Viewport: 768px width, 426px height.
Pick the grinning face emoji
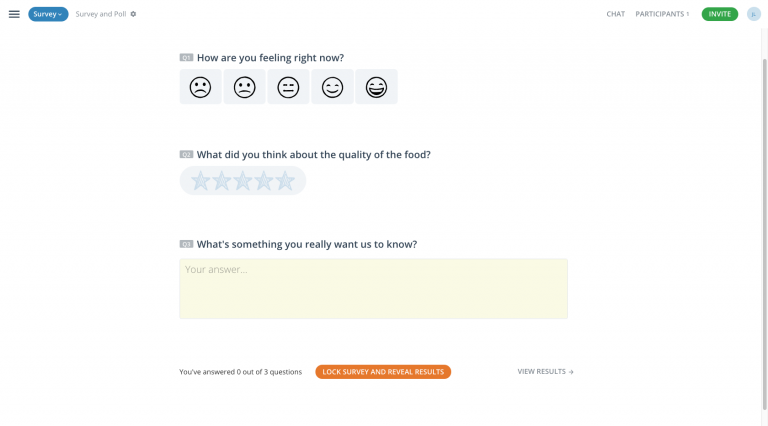click(x=376, y=87)
